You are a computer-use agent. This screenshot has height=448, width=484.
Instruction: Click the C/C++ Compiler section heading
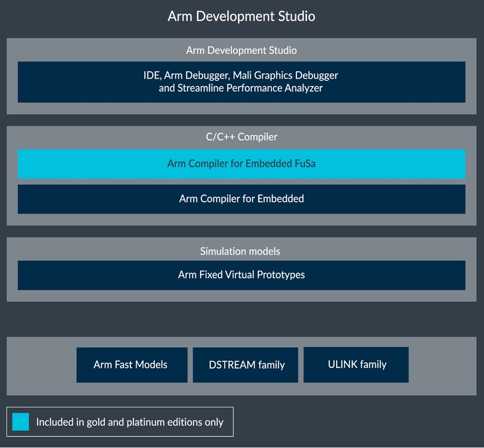(241, 137)
